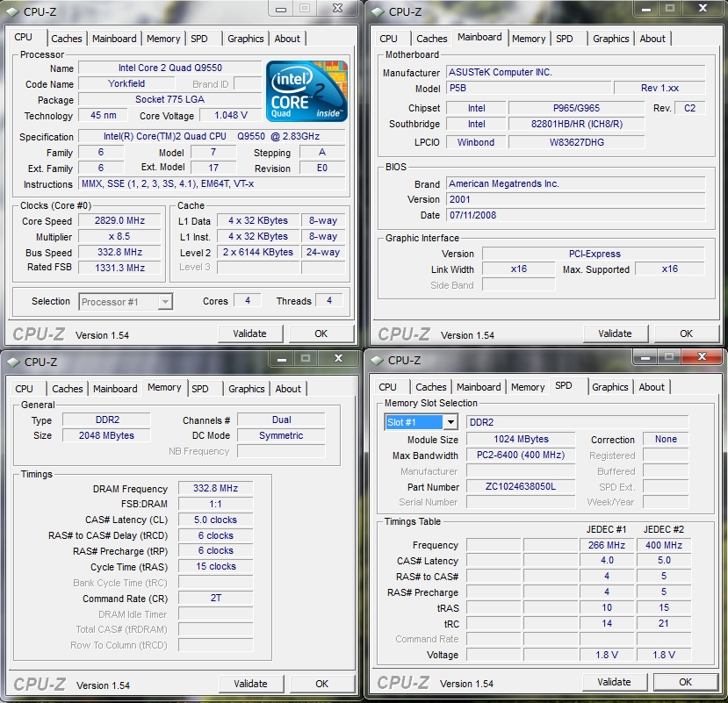Select the SPD tab in the Memory window
Screen dimensions: 728x703
[200, 389]
